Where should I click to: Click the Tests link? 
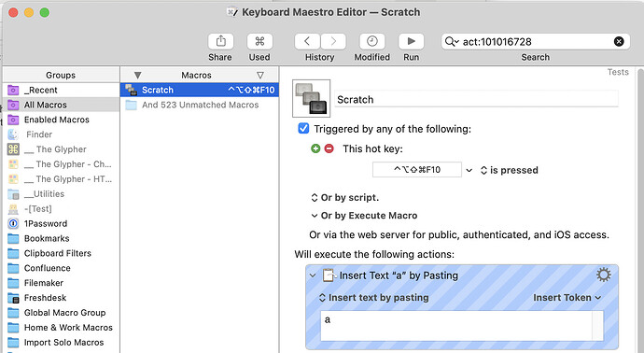coord(618,72)
